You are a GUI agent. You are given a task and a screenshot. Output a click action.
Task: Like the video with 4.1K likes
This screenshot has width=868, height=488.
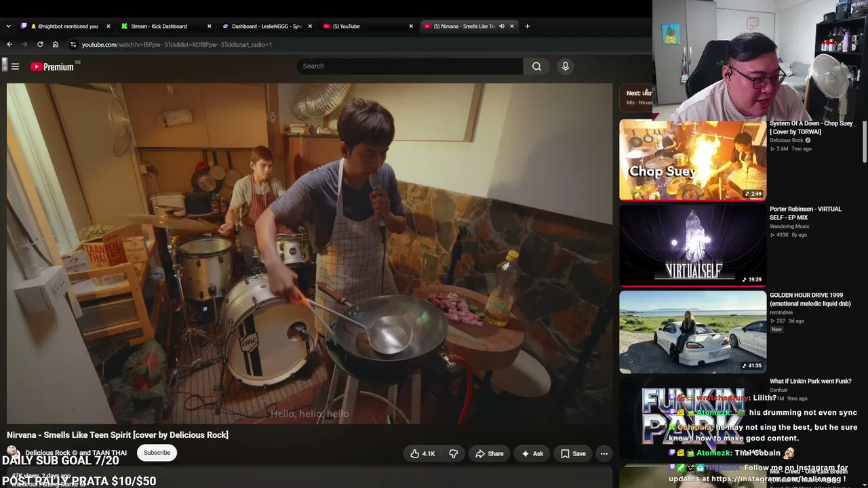coord(422,453)
